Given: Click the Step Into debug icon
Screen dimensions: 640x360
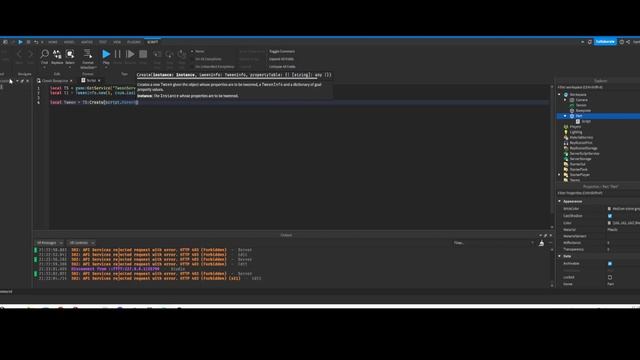Looking at the screenshot, I should point(157,54).
